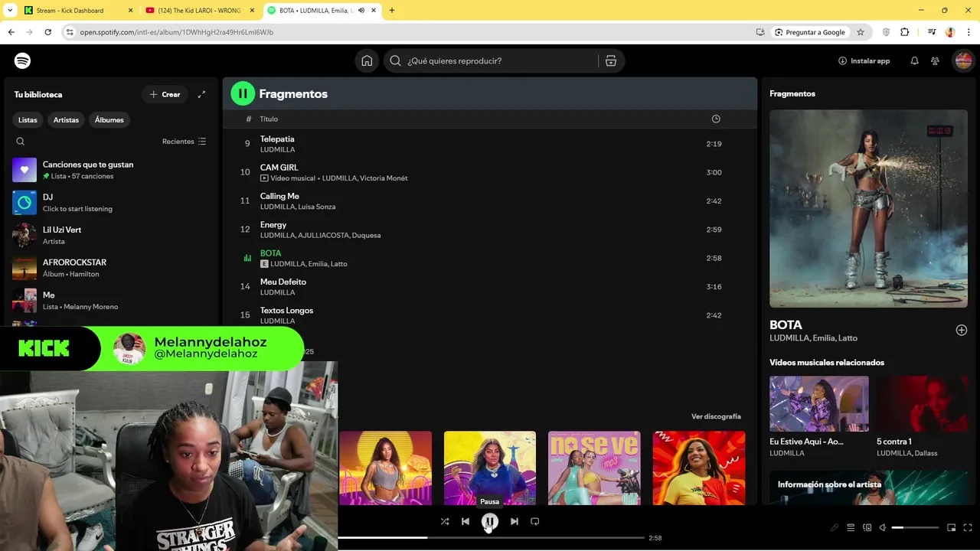The image size is (980, 551).
Task: Adjust the volume slider
Action: click(915, 527)
